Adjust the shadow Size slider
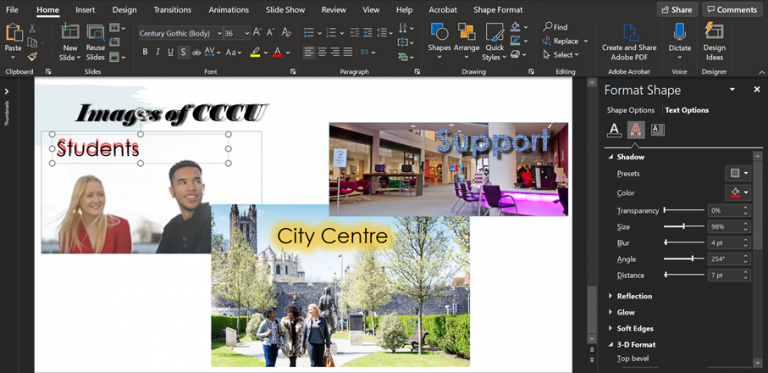 (684, 227)
